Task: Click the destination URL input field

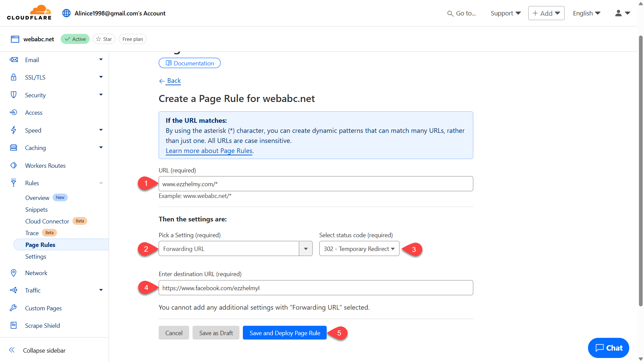Action: pyautogui.click(x=315, y=288)
